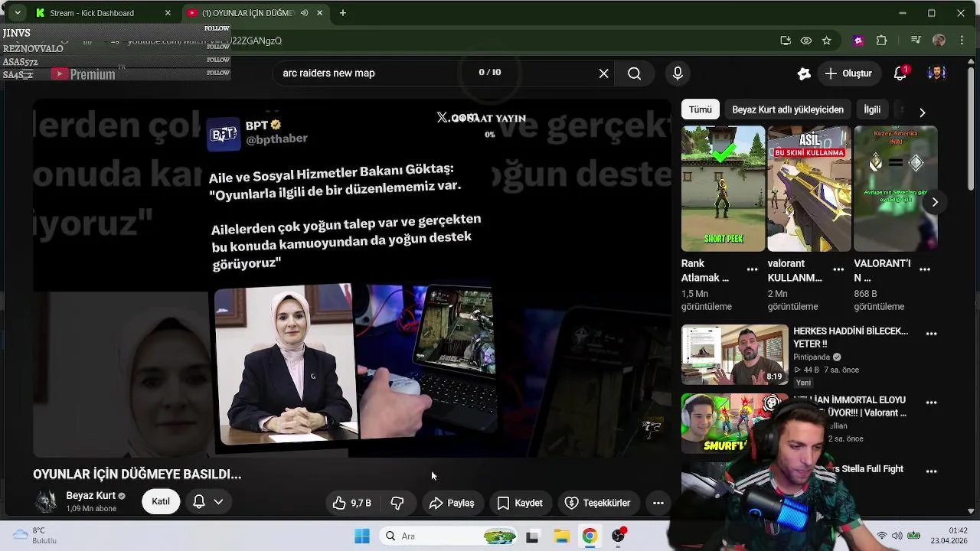Open the Chrome extensions puzzle menu

pos(881,41)
